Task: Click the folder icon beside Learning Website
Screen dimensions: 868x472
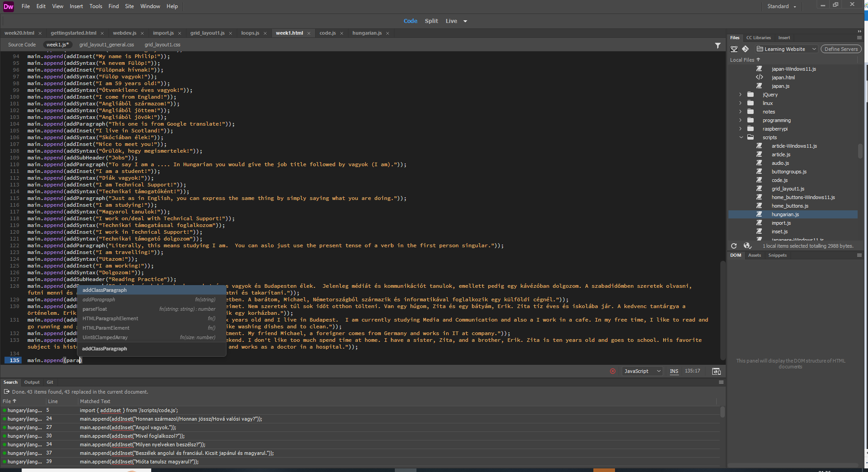Action: [759, 49]
